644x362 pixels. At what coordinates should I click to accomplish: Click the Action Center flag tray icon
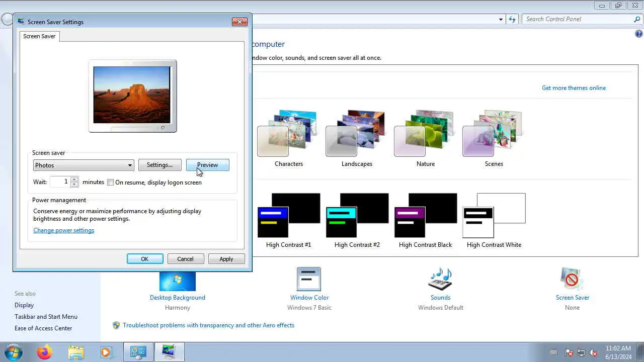569,352
